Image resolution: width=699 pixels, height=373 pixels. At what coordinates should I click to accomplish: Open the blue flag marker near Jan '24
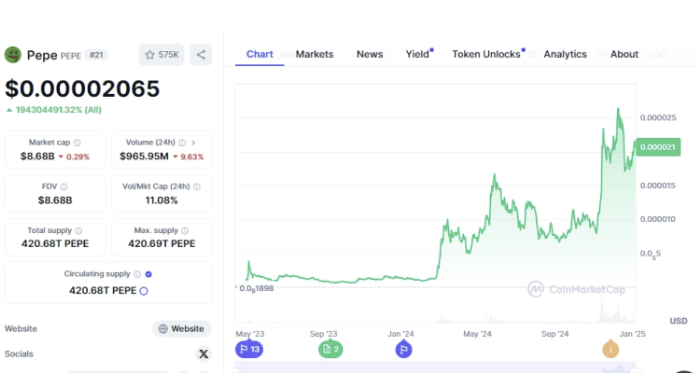(x=403, y=349)
